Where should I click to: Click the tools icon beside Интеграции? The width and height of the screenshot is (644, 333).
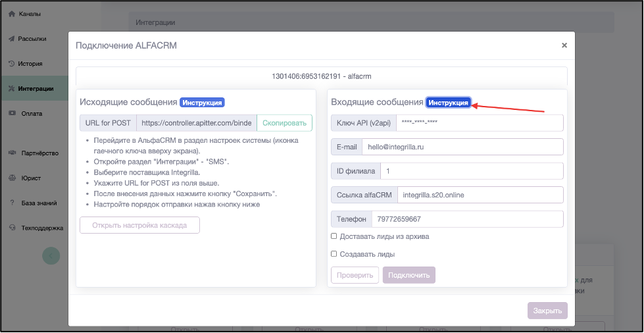(11, 88)
